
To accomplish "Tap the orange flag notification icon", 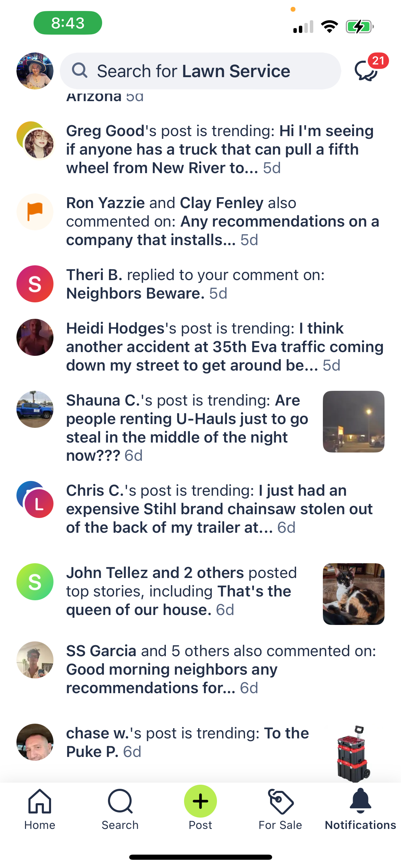I will tap(35, 212).
